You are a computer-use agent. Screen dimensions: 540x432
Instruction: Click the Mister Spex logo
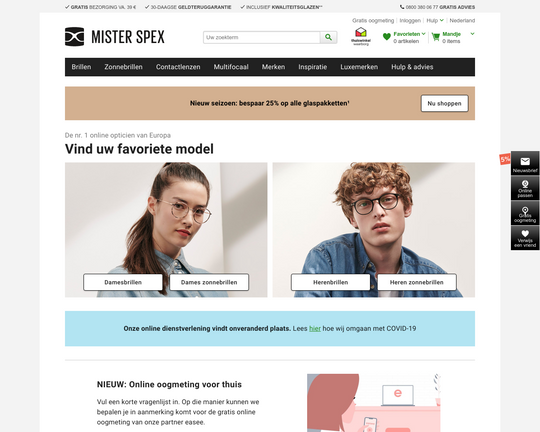coord(115,37)
